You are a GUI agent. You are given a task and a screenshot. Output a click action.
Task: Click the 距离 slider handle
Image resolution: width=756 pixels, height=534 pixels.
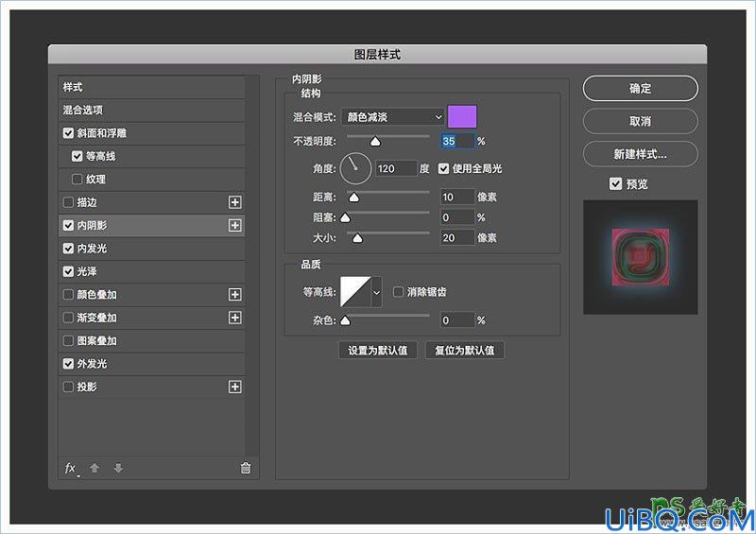[353, 197]
